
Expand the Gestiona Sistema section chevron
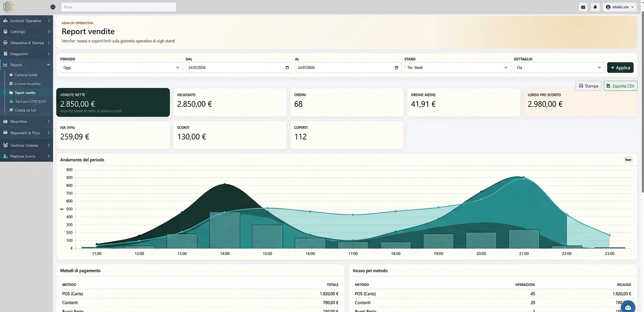(x=49, y=145)
